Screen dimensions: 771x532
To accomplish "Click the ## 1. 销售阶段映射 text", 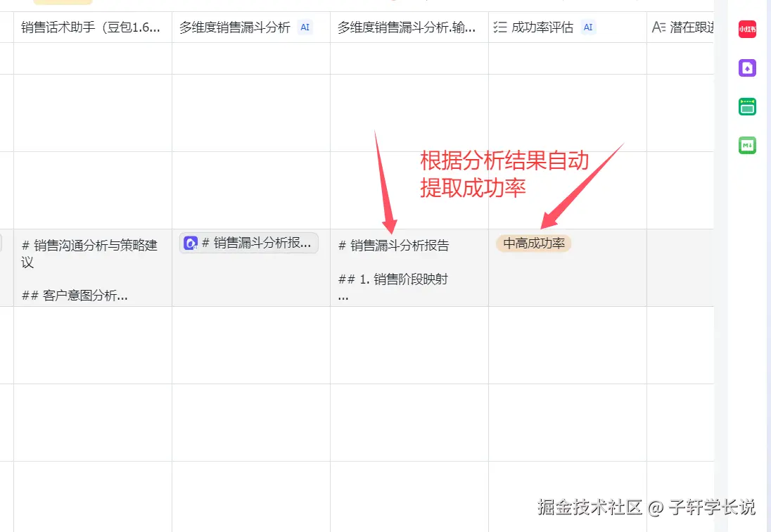I will click(x=393, y=279).
